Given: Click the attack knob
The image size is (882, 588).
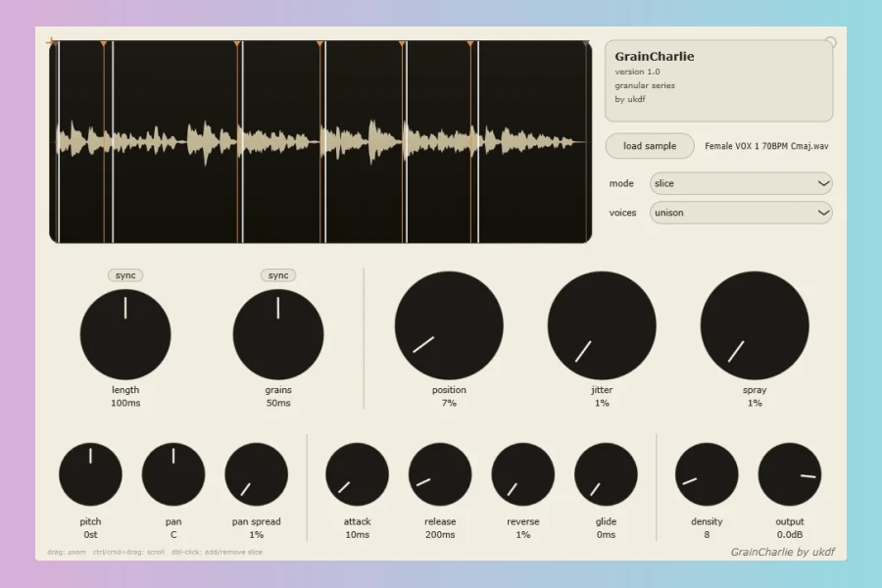Looking at the screenshot, I should tap(357, 474).
